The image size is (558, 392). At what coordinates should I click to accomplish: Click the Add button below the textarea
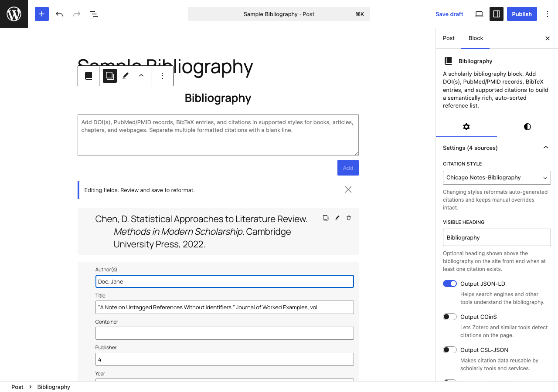pos(348,168)
